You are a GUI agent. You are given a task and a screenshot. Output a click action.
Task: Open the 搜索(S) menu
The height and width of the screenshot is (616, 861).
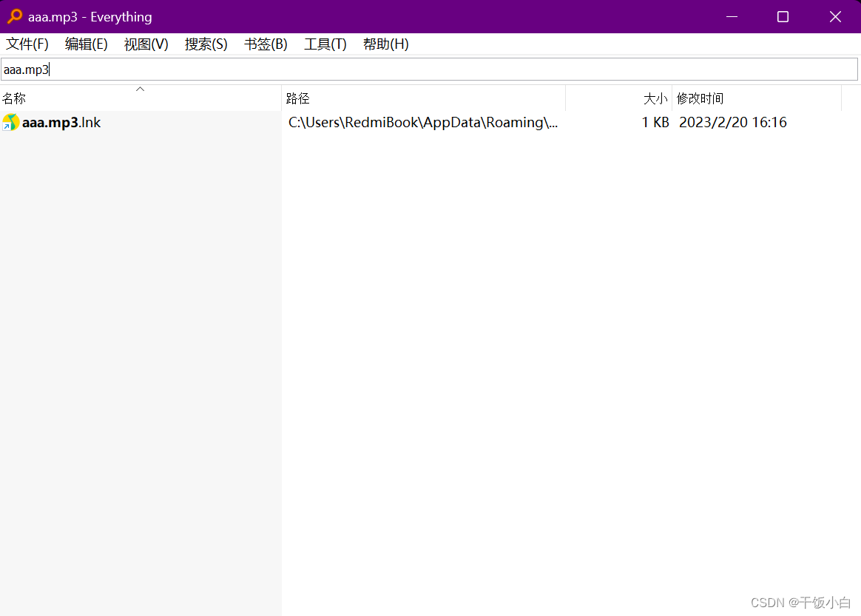point(206,44)
